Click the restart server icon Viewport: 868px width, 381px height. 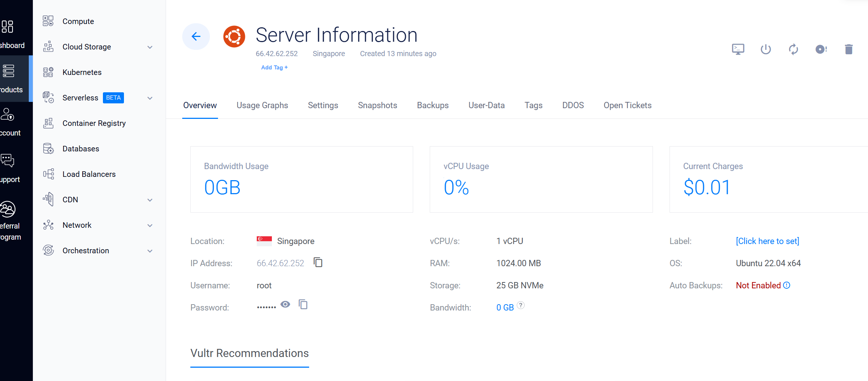click(x=793, y=49)
